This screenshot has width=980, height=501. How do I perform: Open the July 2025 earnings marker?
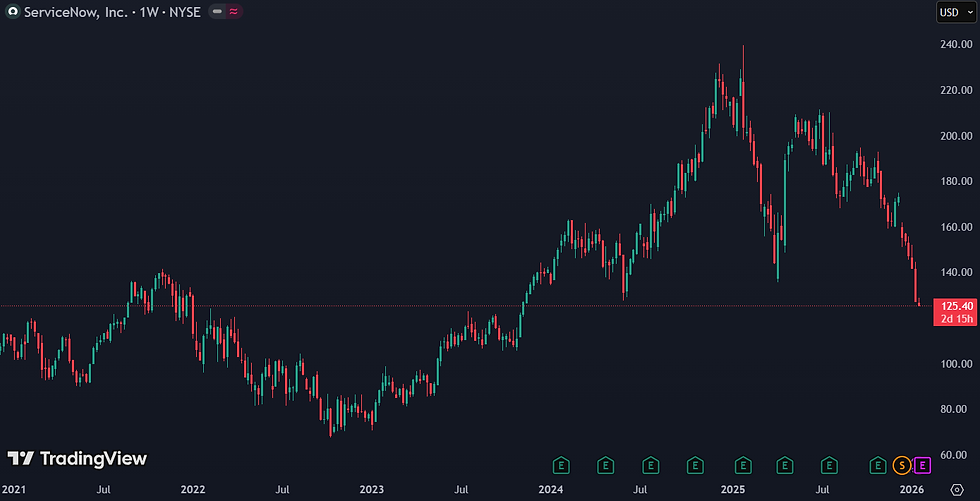tap(829, 465)
